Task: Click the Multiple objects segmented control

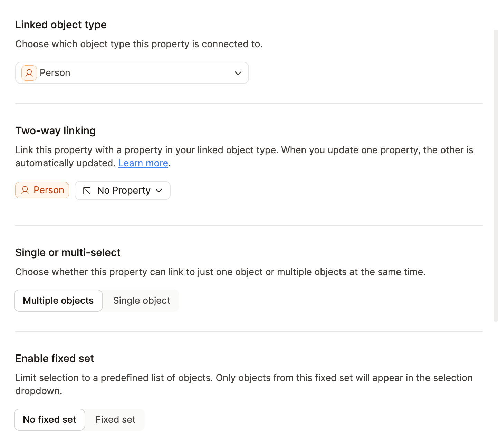Action: pos(58,301)
